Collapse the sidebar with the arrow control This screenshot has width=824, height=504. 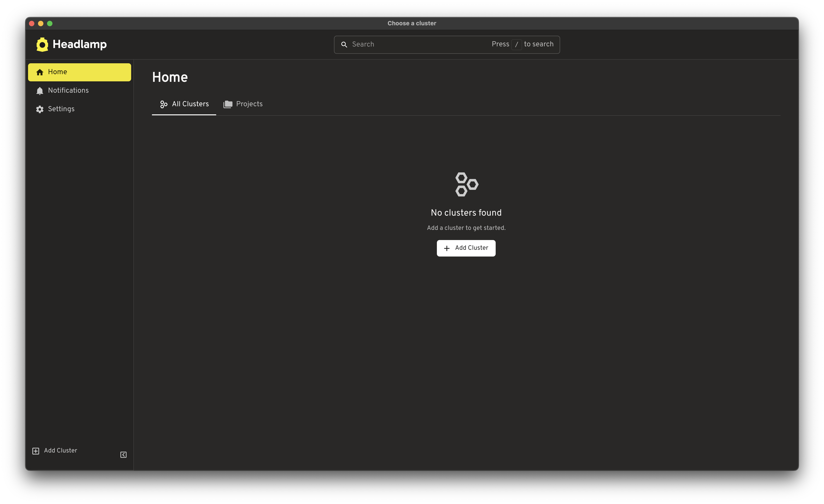123,455
